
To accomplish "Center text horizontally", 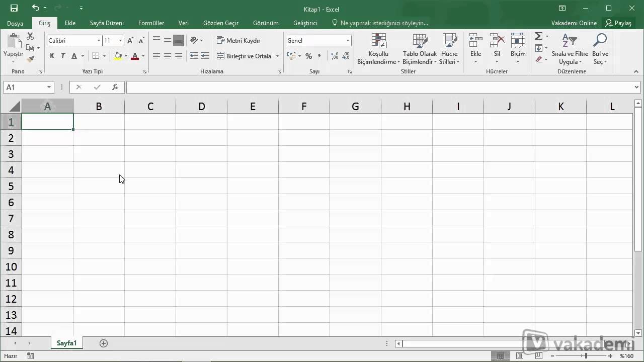I will point(168,56).
